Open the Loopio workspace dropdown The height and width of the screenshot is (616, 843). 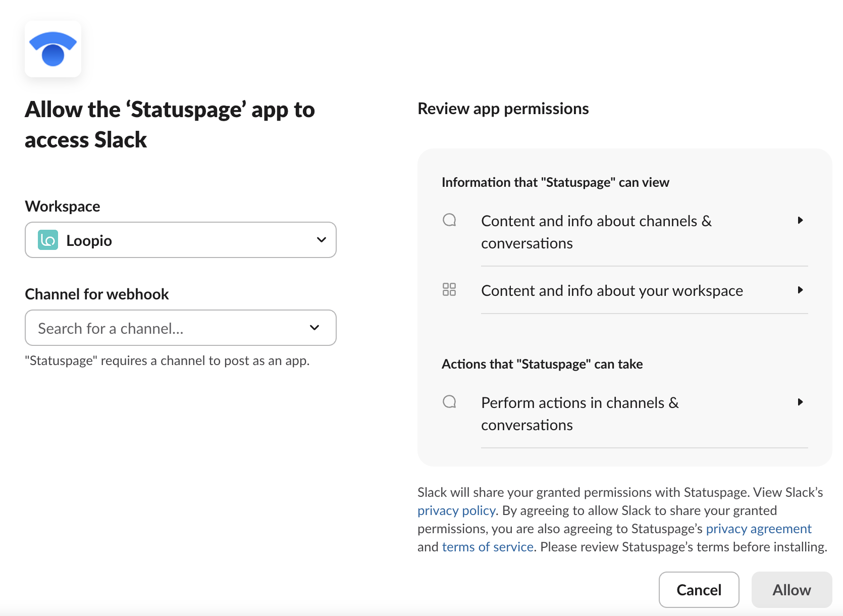tap(181, 240)
